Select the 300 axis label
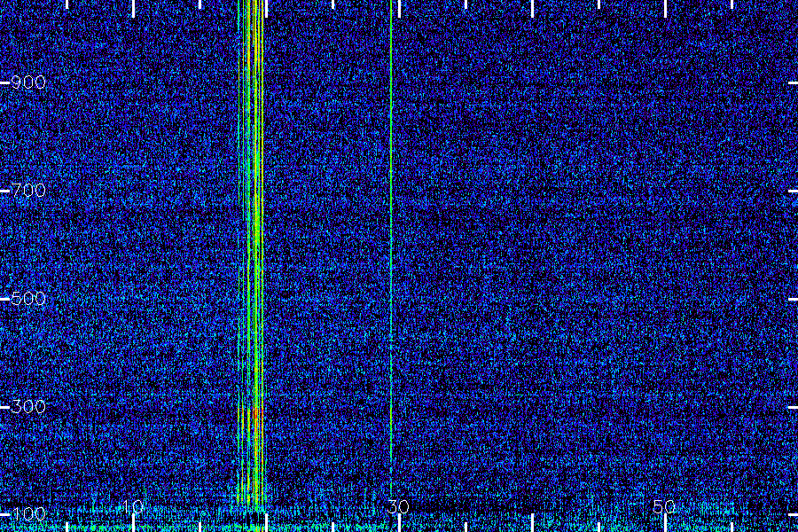Image resolution: width=798 pixels, height=532 pixels. click(28, 406)
